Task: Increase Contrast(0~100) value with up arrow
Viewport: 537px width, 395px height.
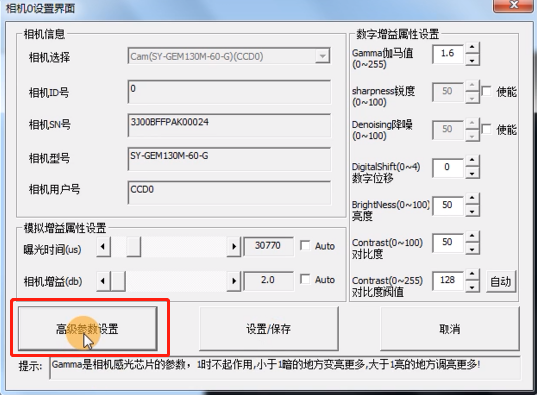Action: 472,236
